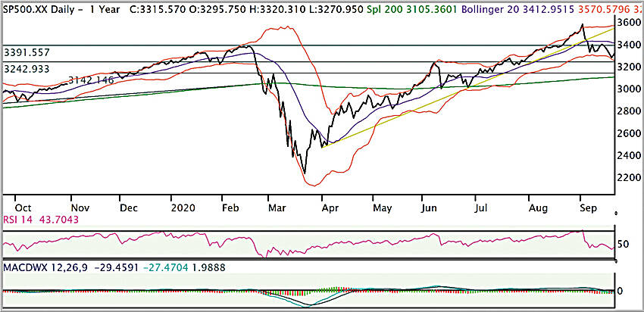
Task: Click the '2800' price axis label
Action: (630, 111)
